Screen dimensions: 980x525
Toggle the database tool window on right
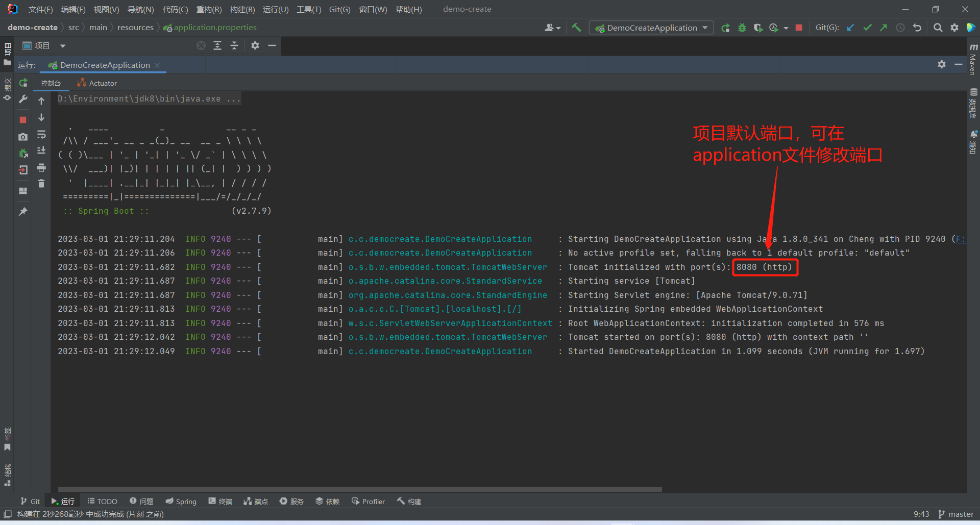[x=973, y=103]
